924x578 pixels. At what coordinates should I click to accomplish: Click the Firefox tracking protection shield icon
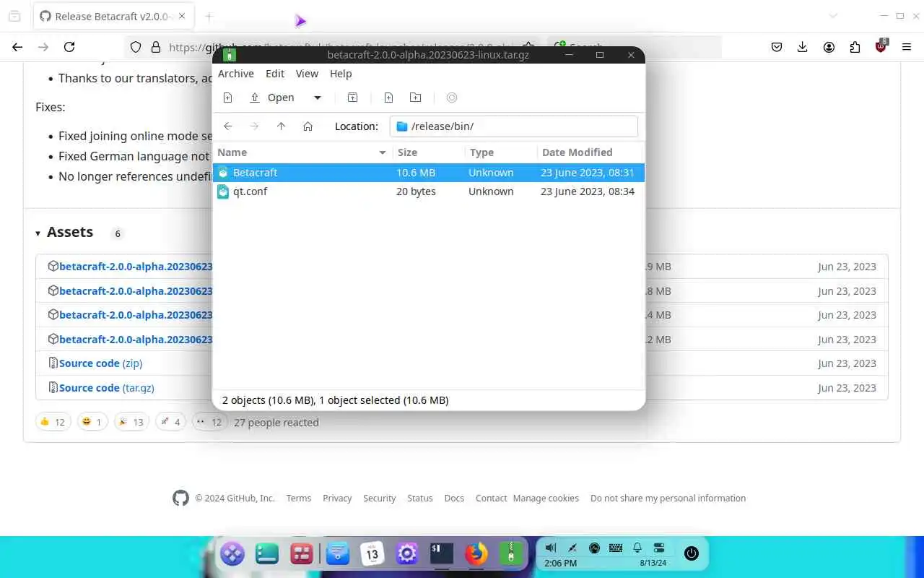[x=136, y=47]
